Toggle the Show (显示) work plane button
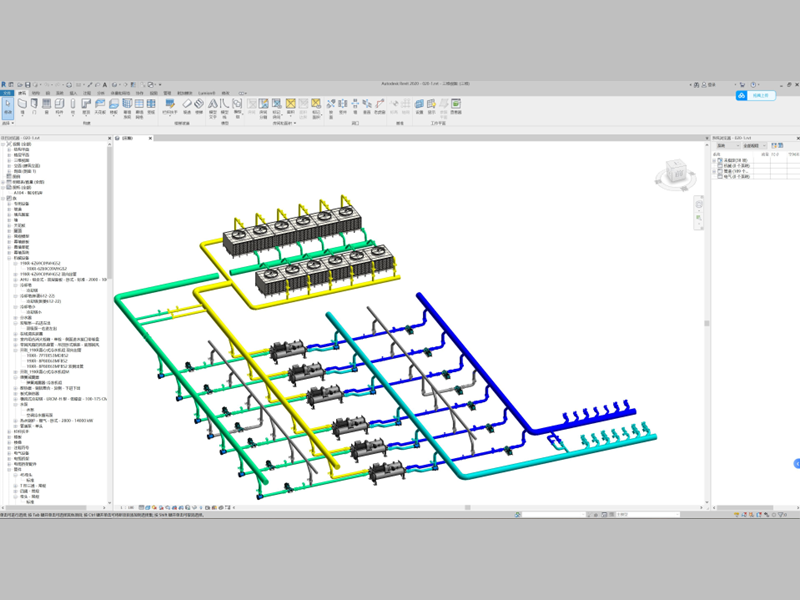This screenshot has width=800, height=600. (430, 106)
